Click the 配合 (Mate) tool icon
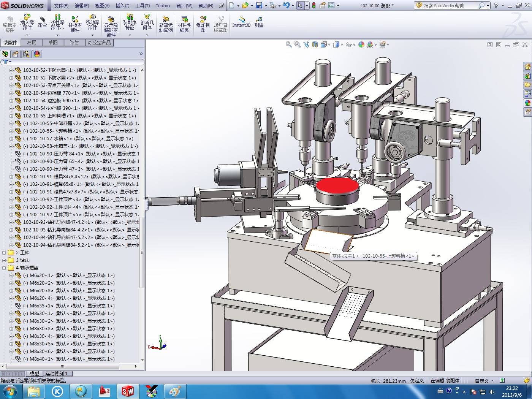The height and width of the screenshot is (399, 532). coord(42,22)
